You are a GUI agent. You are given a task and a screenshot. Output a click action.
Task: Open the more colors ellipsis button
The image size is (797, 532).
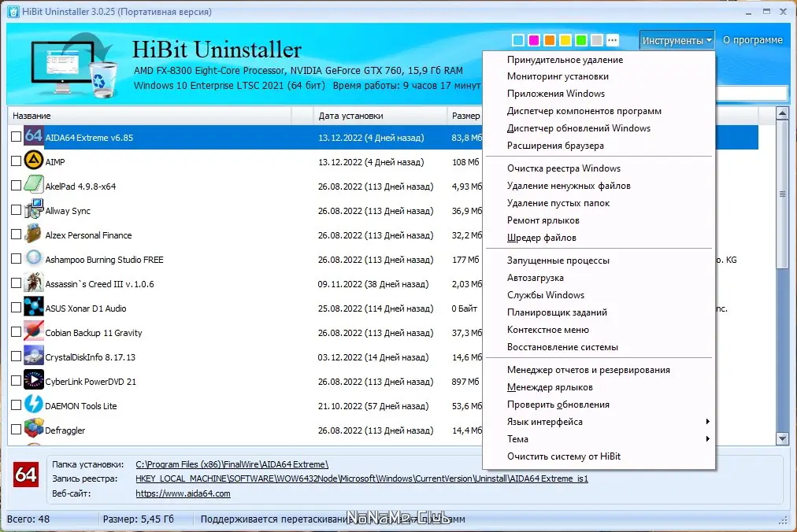(x=613, y=39)
